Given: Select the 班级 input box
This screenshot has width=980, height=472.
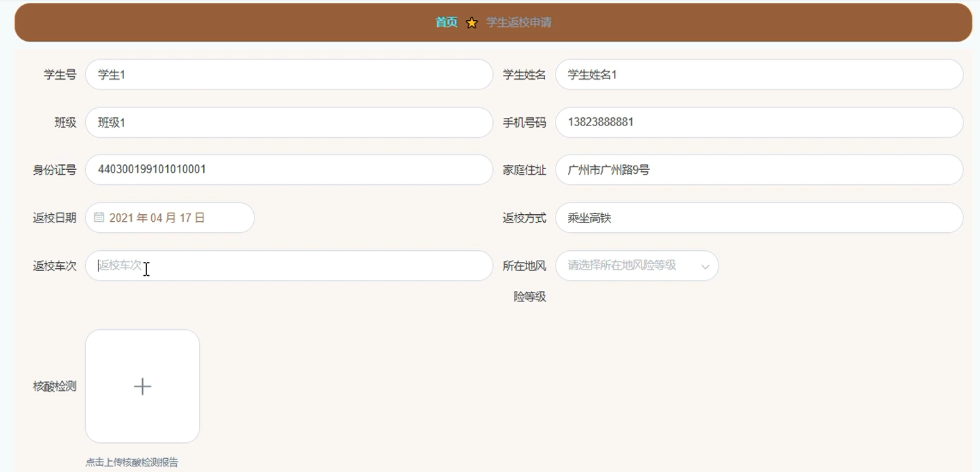Looking at the screenshot, I should tap(289, 123).
